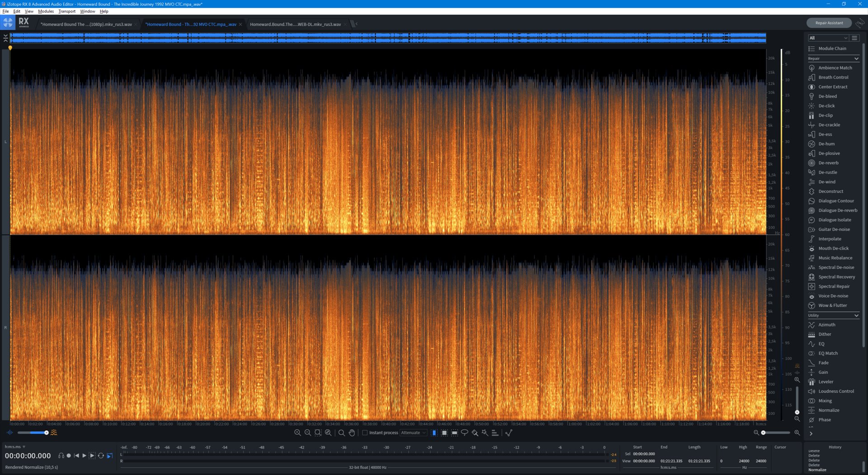The height and width of the screenshot is (475, 868).
Task: Adjust the vertical frequency zoom slider
Action: [797, 399]
